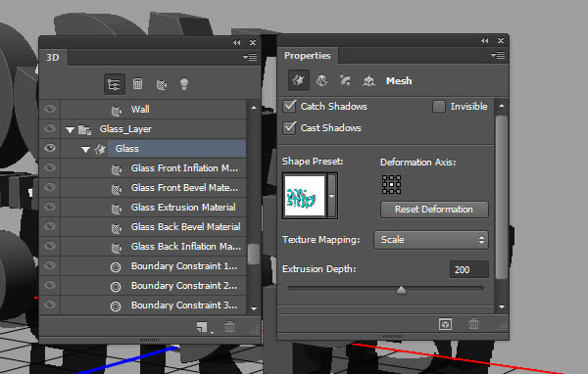Add new object in 3D panel footer

[202, 327]
